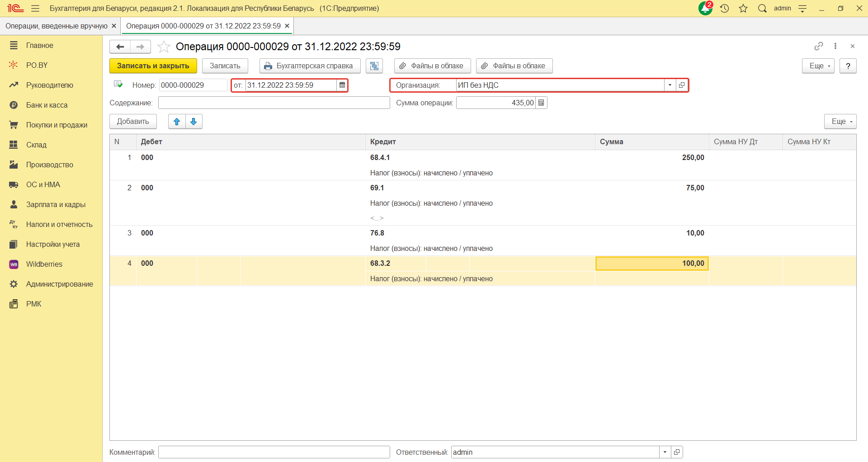This screenshot has width=868, height=462.
Task: Move row up with blue arrow
Action: click(177, 122)
